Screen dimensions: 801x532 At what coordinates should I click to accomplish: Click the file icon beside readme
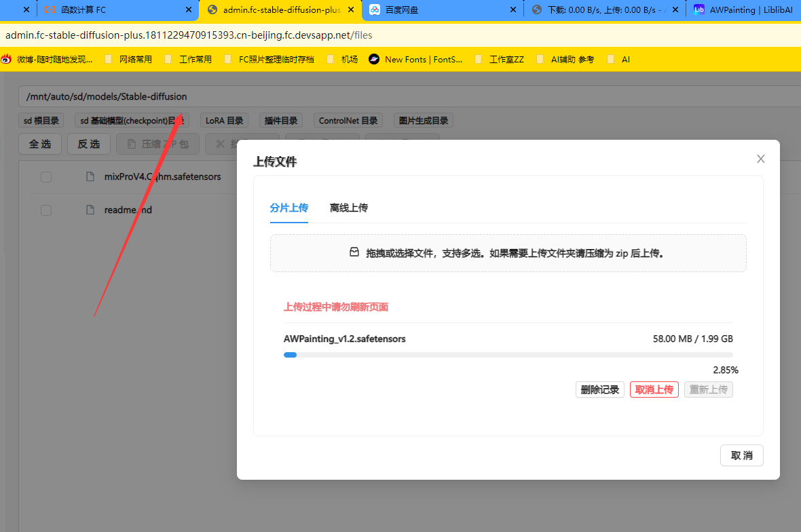click(x=90, y=210)
